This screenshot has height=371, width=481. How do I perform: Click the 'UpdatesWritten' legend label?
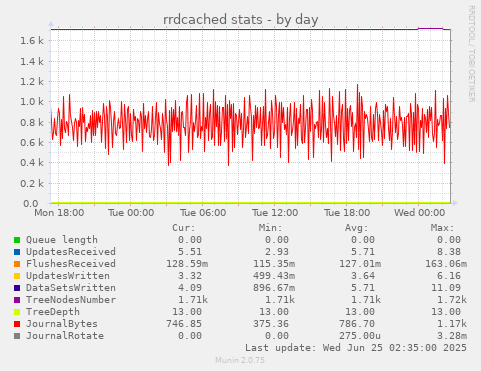tap(68, 276)
